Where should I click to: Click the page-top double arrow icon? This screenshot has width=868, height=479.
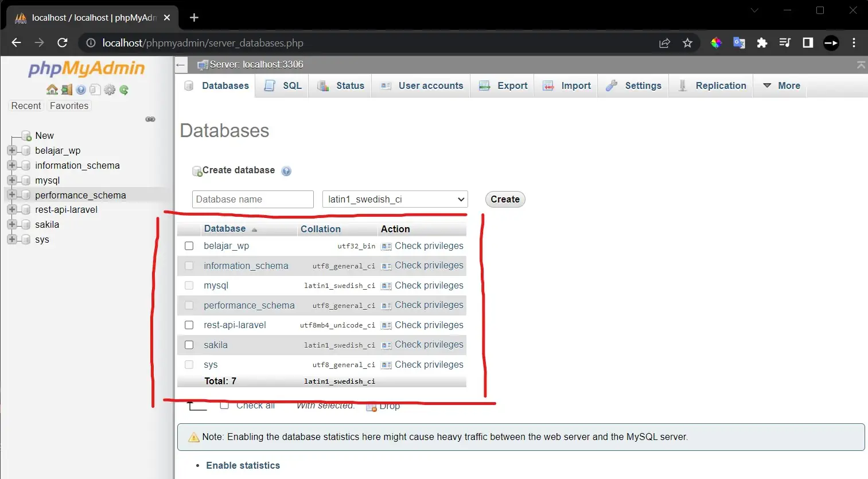coord(861,65)
